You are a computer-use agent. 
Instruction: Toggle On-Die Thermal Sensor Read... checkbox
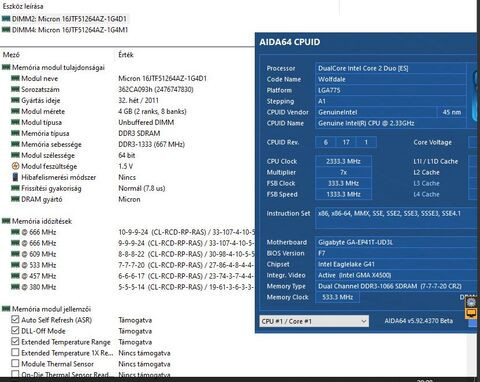[15, 374]
